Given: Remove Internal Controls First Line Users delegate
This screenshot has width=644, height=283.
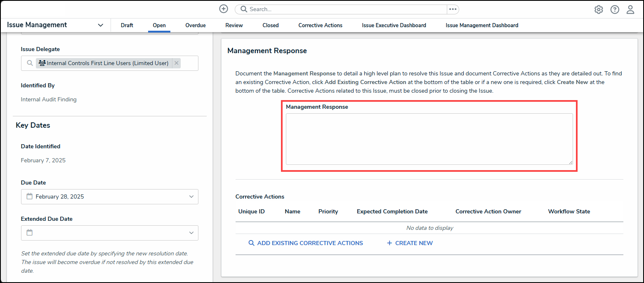Looking at the screenshot, I should point(177,63).
